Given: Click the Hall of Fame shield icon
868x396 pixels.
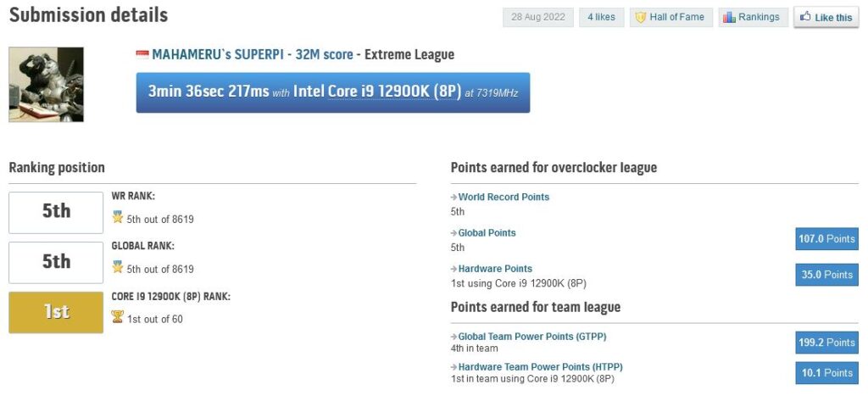Looking at the screenshot, I should [x=641, y=18].
